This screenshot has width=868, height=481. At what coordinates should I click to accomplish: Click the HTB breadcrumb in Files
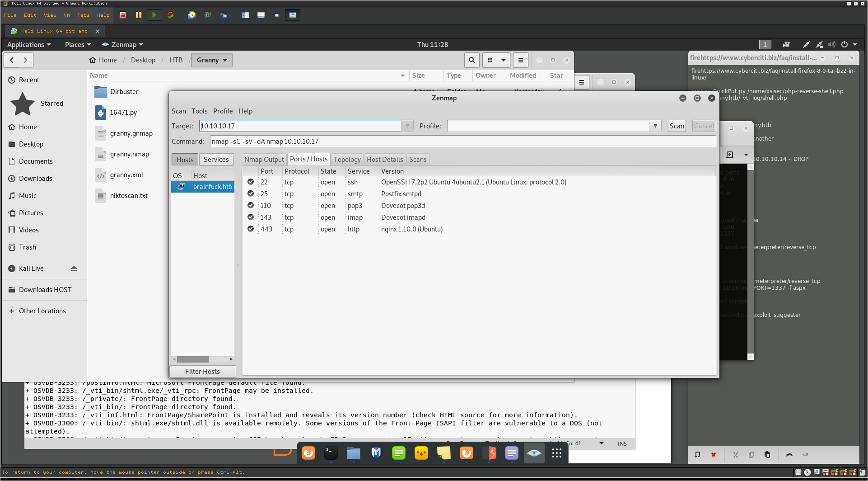click(x=176, y=60)
